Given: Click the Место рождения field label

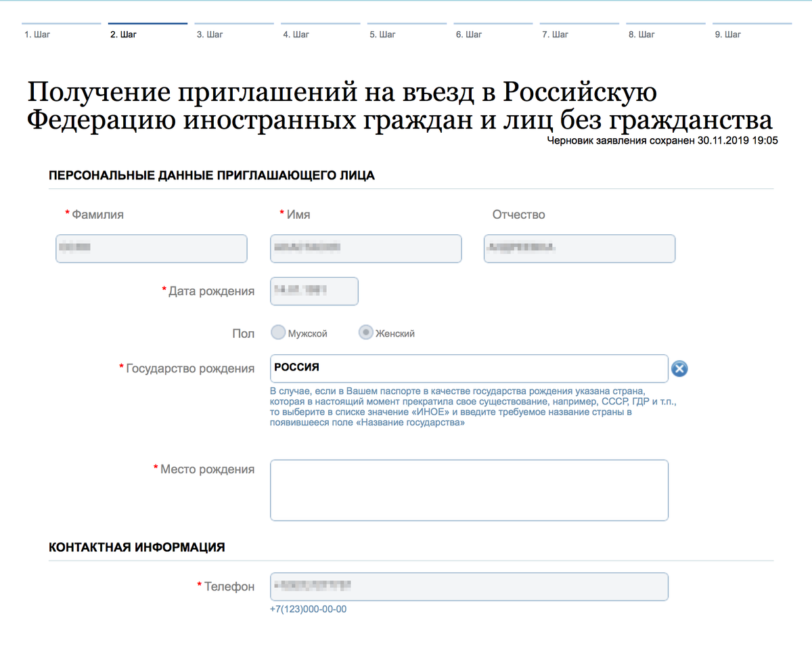Looking at the screenshot, I should click(207, 469).
